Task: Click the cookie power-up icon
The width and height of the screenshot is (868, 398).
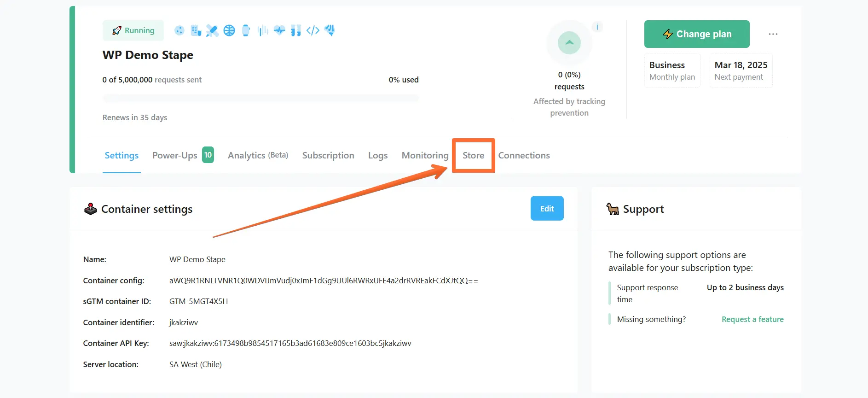Action: tap(179, 30)
